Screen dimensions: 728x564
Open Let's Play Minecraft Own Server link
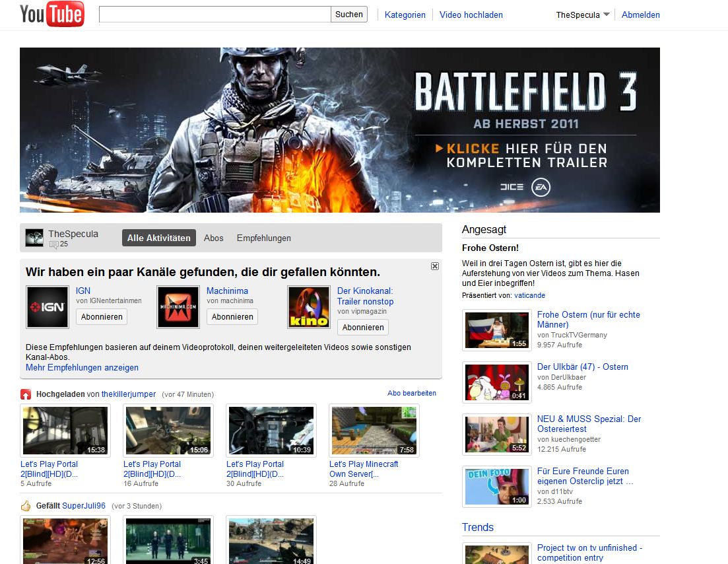tap(364, 469)
